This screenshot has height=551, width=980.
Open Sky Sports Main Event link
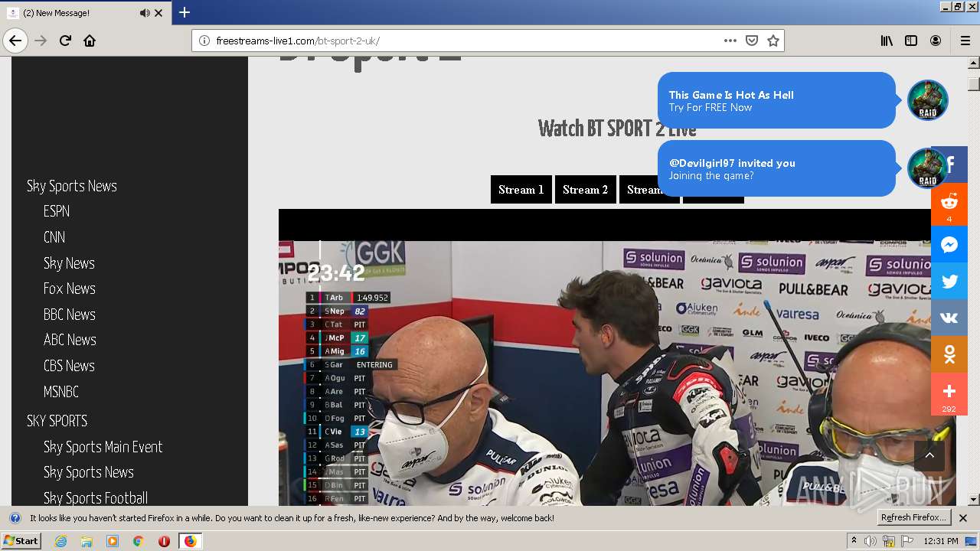pos(103,447)
